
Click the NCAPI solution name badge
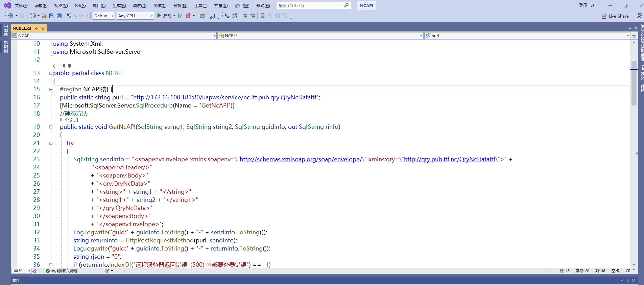point(366,5)
